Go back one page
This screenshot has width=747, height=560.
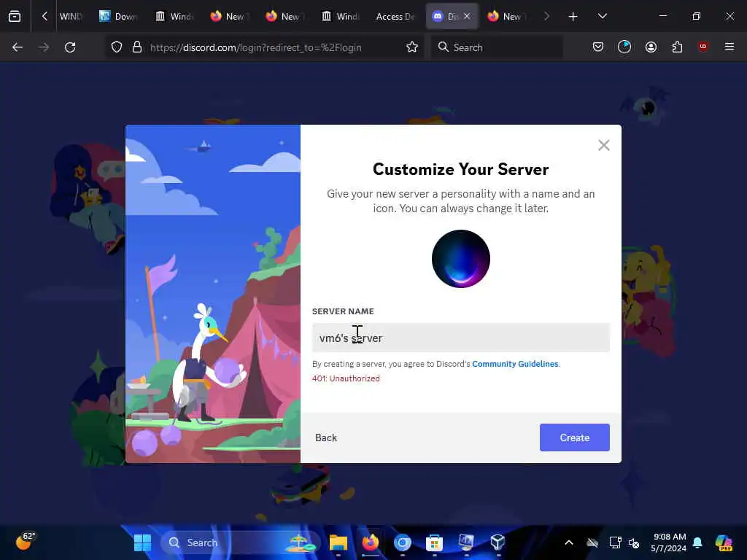pos(18,47)
